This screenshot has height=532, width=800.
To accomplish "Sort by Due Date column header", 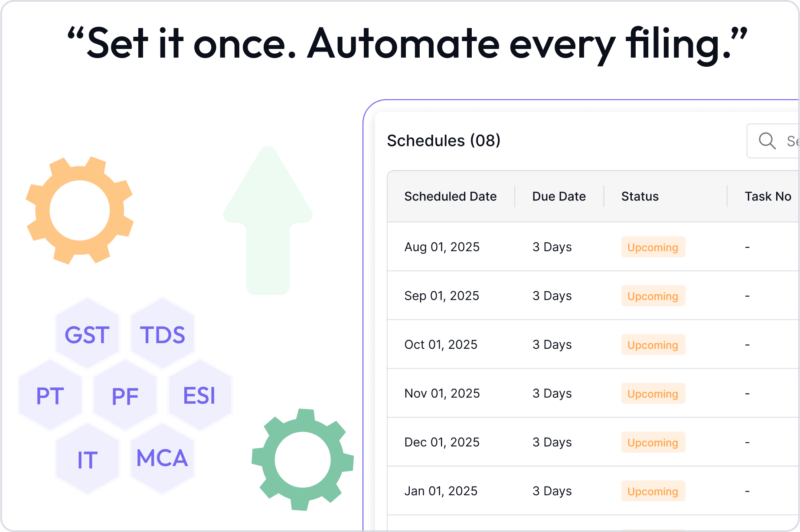I will click(x=559, y=196).
